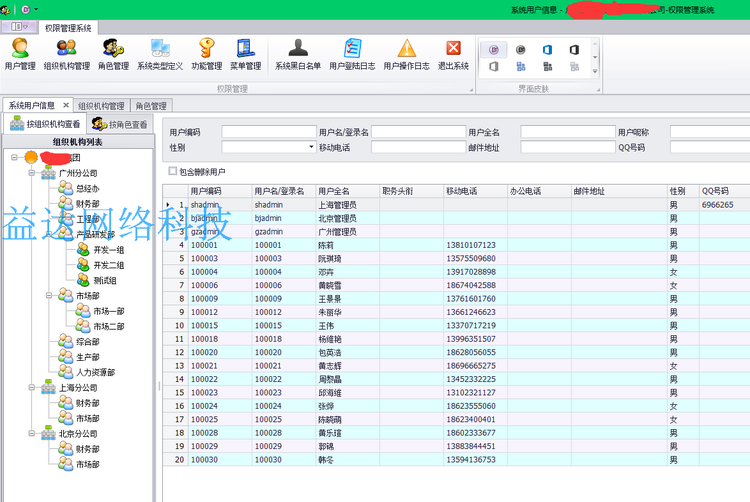750x502 pixels.
Task: Go to the previous row of the skin gallery
Action: [595, 44]
